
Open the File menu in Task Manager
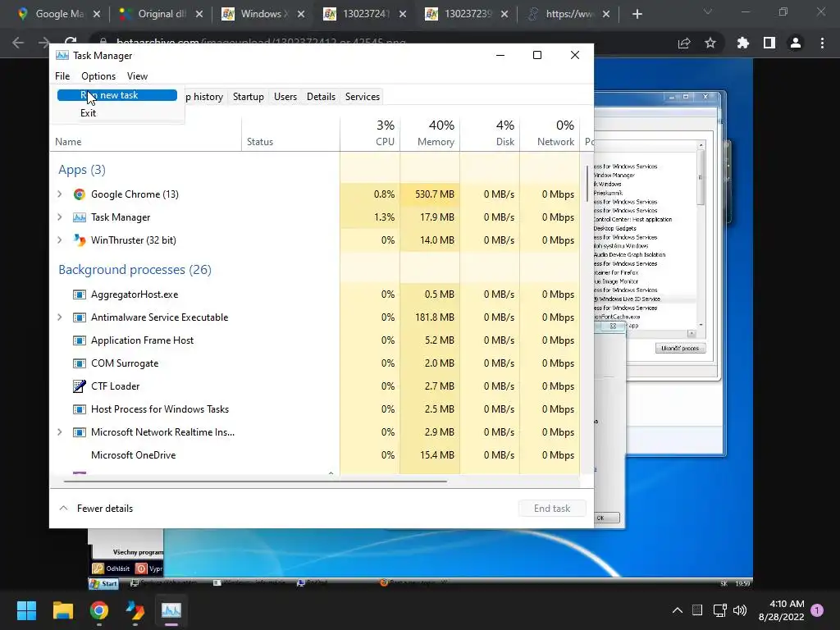62,76
